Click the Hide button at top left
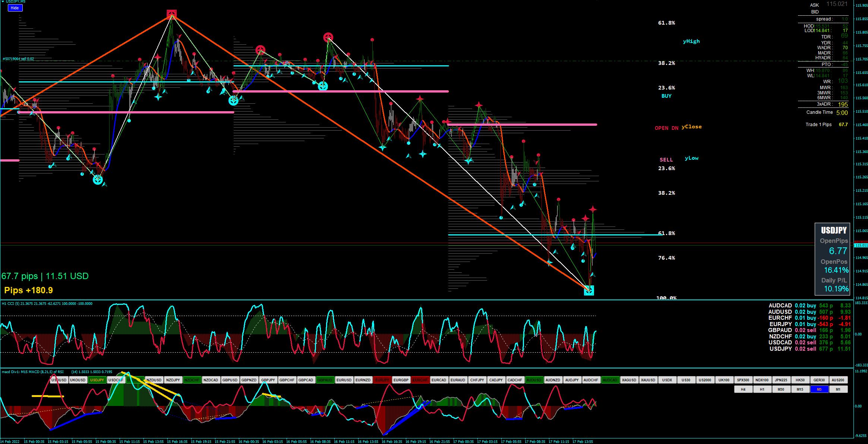The image size is (868, 444). pyautogui.click(x=15, y=8)
